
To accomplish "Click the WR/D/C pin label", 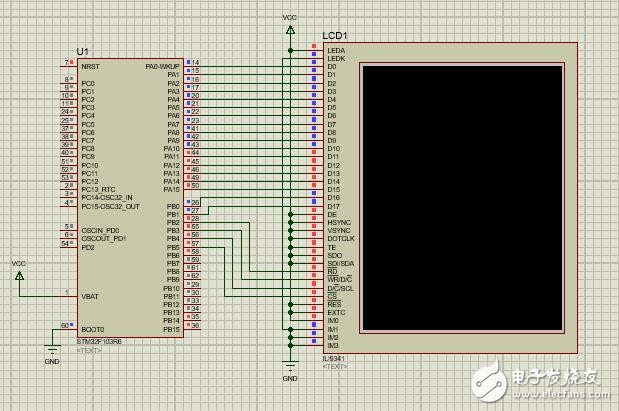I will (x=340, y=280).
